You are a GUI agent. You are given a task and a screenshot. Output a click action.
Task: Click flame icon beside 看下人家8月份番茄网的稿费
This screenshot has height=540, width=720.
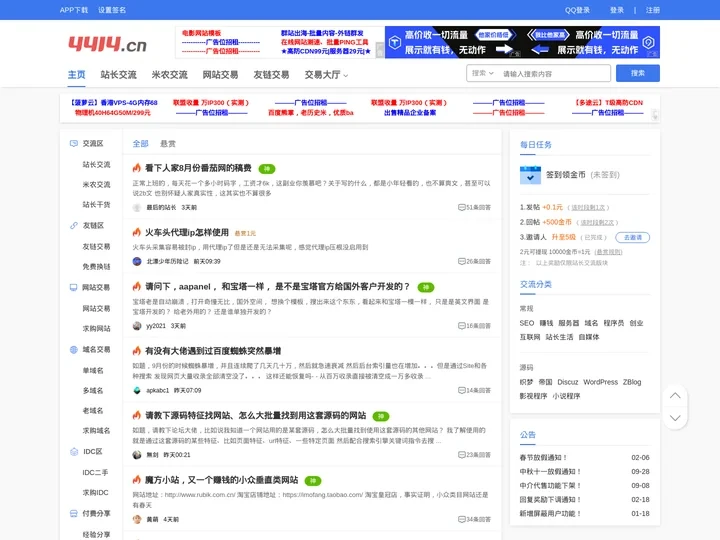(x=136, y=168)
